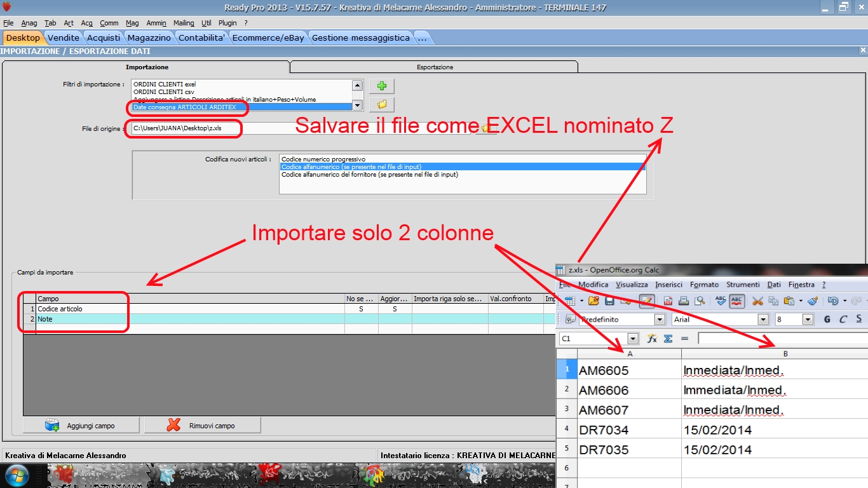
Task: Click the File di origine path field
Action: pyautogui.click(x=301, y=128)
